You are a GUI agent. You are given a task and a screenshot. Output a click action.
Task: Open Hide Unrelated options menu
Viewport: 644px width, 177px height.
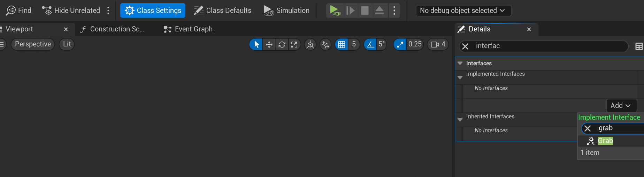108,10
